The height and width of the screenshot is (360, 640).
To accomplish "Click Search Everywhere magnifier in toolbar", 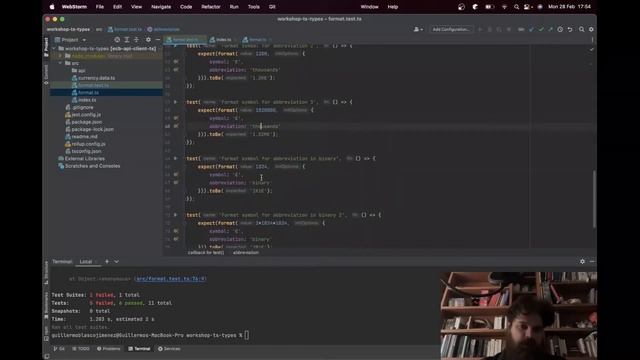I will [582, 29].
